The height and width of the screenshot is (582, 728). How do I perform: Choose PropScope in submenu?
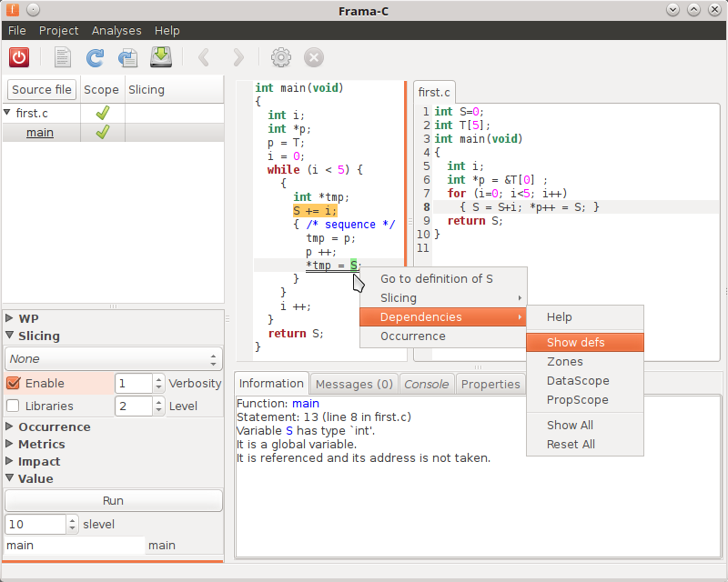point(585,399)
